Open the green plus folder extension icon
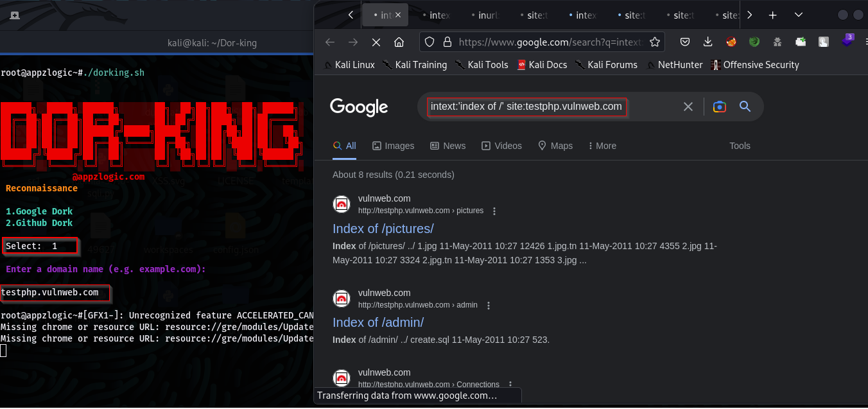The height and width of the screenshot is (409, 868). (x=801, y=42)
